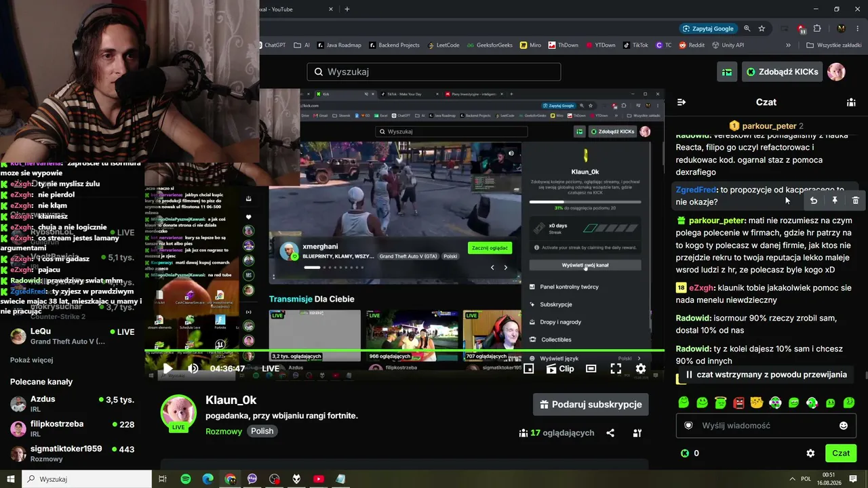Viewport: 868px width, 488px height.
Task: Open the Backend Projects bookmark
Action: point(394,45)
